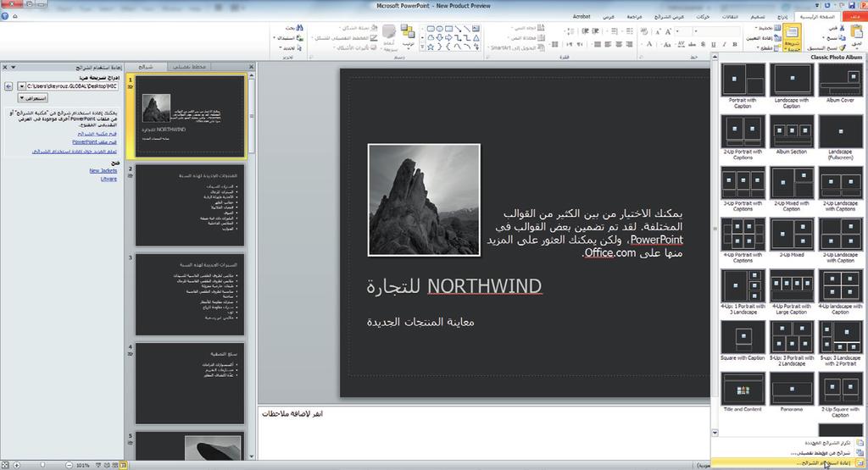Switch to the Design ribbon tab

tap(758, 17)
